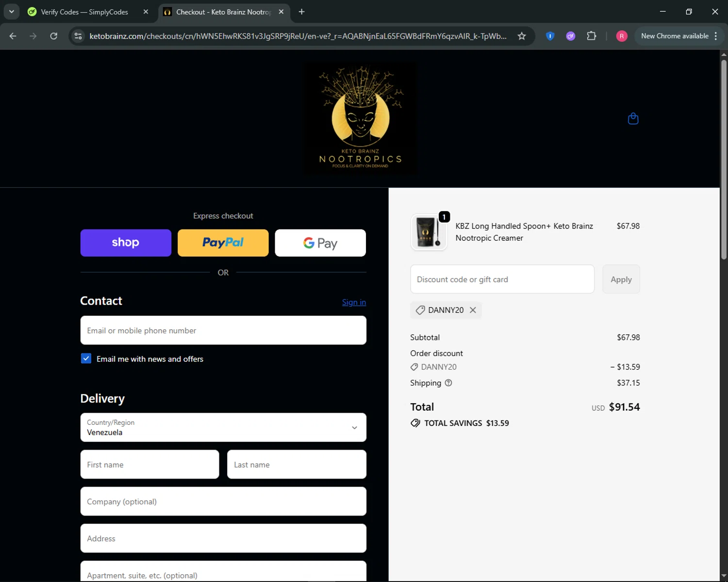Close the Verify Codes SimplyCodes tab
728x582 pixels.
[146, 12]
